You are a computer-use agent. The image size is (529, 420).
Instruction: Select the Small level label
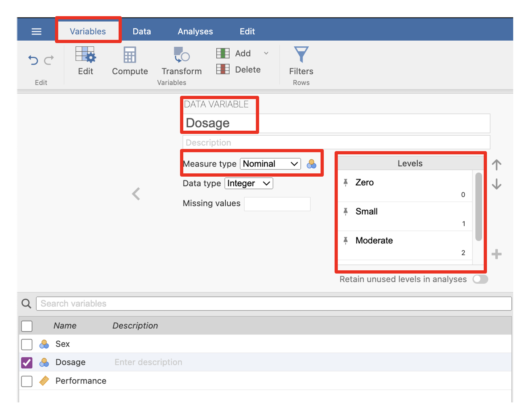367,211
